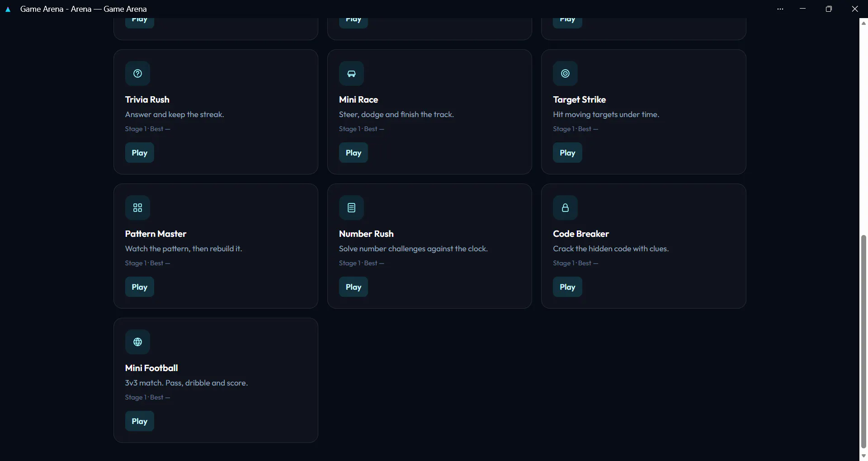Screen dimensions: 868x461
Task: Click 'Watch the pattern, then rebuild it.' text
Action: (x=184, y=249)
